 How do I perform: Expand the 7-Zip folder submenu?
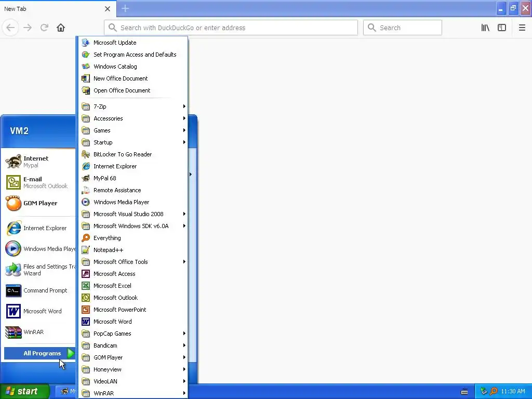[x=133, y=106]
